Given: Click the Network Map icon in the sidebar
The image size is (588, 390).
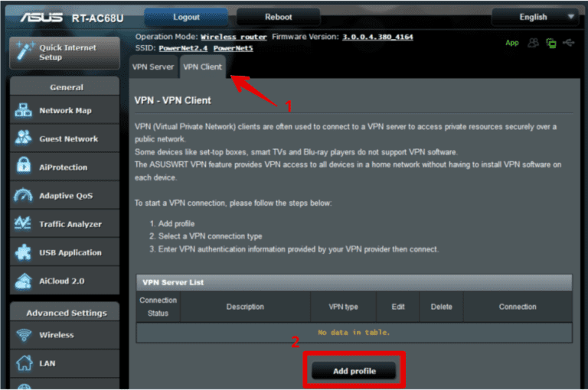Looking at the screenshot, I should 23,110.
